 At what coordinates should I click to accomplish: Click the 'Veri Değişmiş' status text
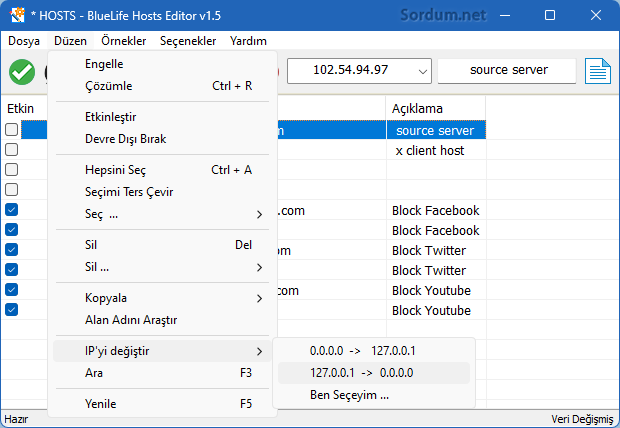582,419
